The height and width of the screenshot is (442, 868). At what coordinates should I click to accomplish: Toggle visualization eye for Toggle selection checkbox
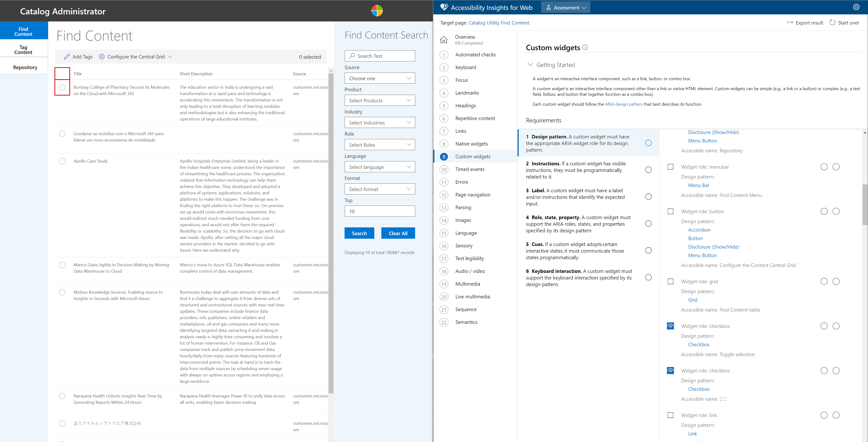point(670,326)
